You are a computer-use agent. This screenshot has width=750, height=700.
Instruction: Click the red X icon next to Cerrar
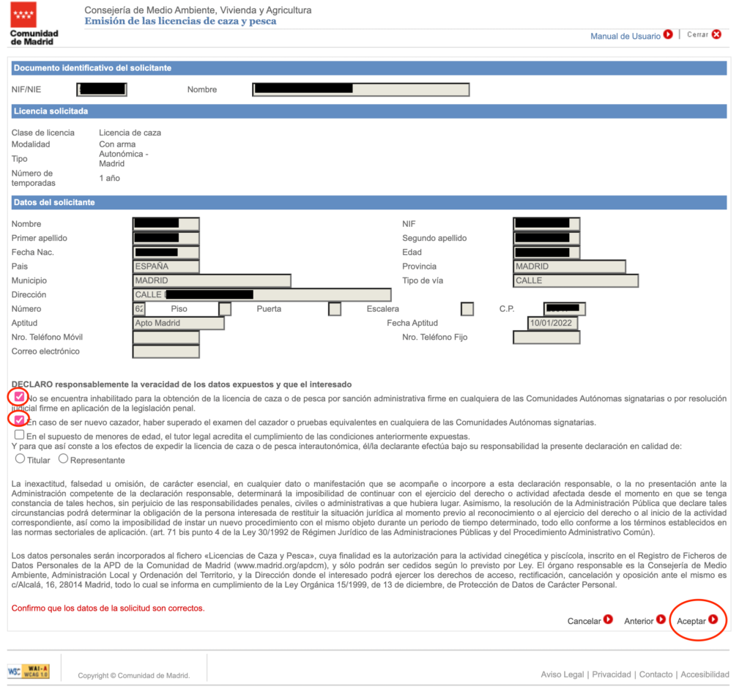[716, 34]
